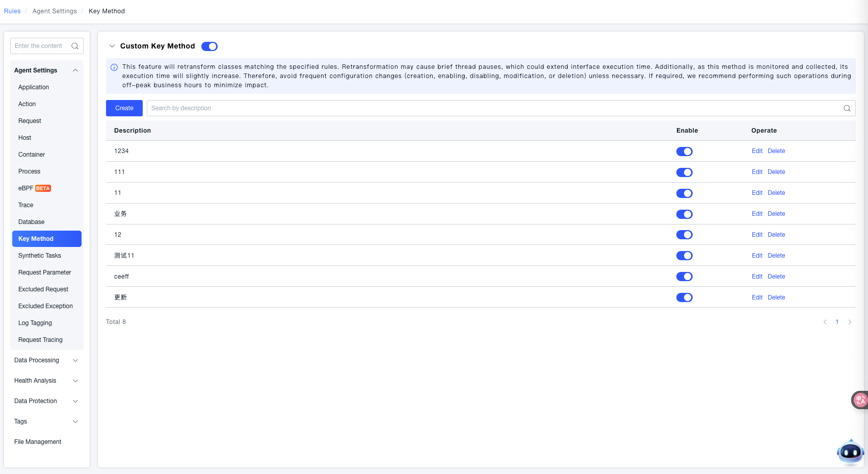Collapse the Custom Key Method section chevron
868x474 pixels.
click(x=112, y=46)
